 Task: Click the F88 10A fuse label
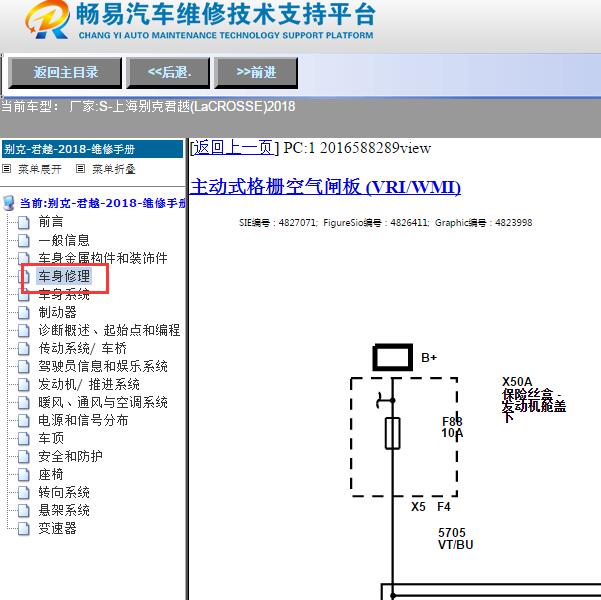coord(452,427)
